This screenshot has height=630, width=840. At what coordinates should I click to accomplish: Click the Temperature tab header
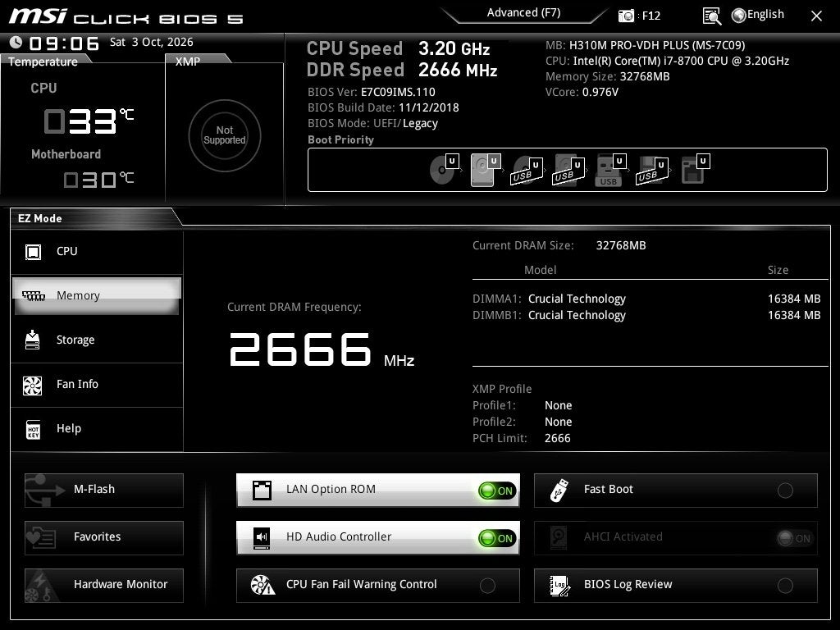point(43,62)
